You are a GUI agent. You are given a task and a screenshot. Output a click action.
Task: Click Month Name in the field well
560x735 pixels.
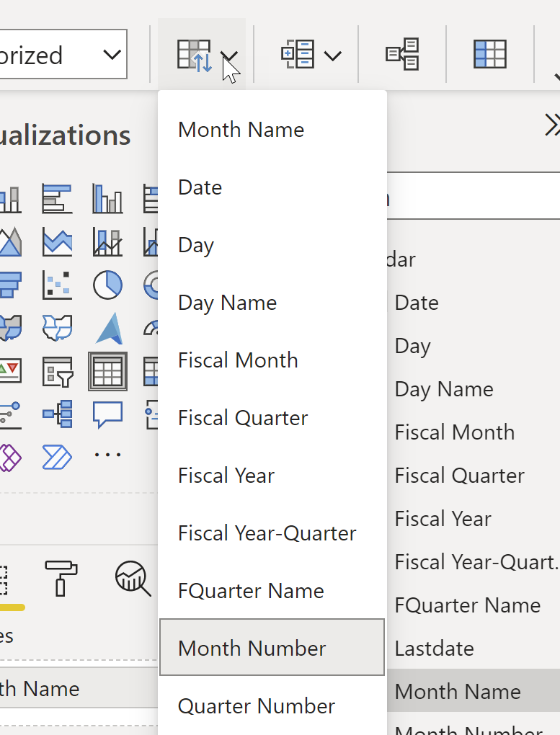(40, 689)
